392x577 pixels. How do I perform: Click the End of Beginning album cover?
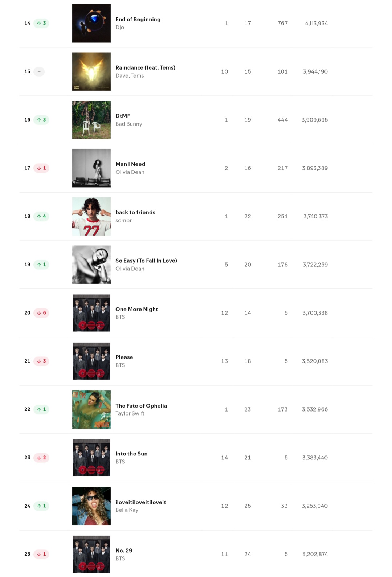click(91, 23)
